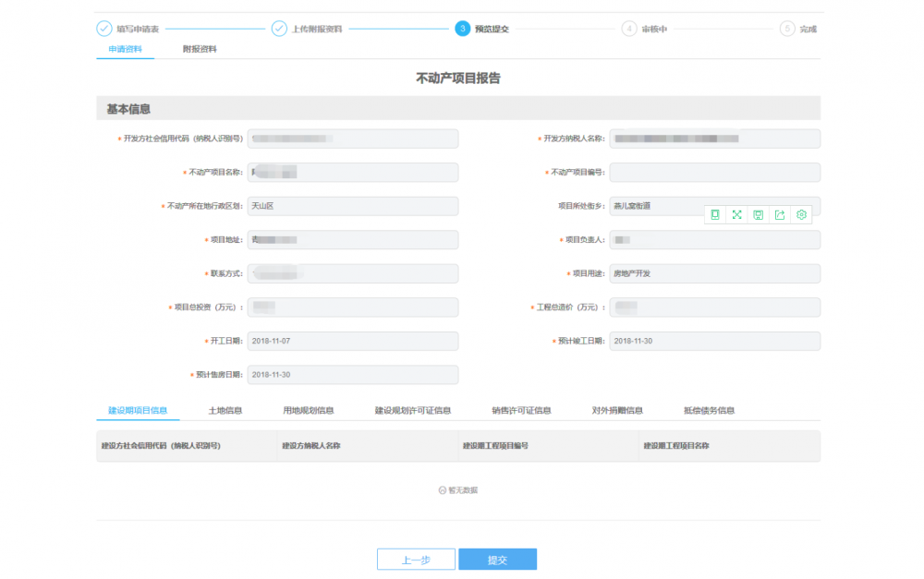Screen dimensions: 924x579
Task: Click the fullscreen expand arrows icon
Action: click(x=736, y=214)
